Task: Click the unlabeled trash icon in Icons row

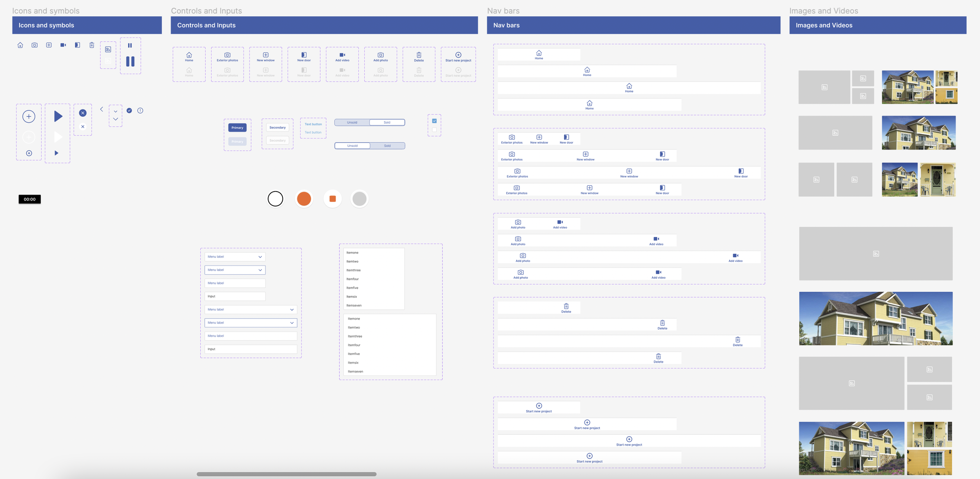Action: (x=92, y=45)
